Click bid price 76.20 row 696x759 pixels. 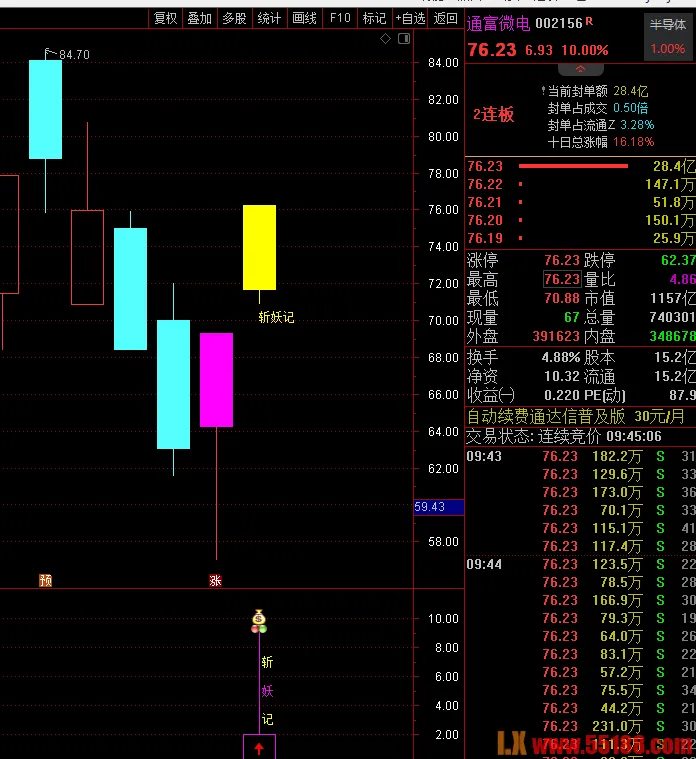(580, 220)
